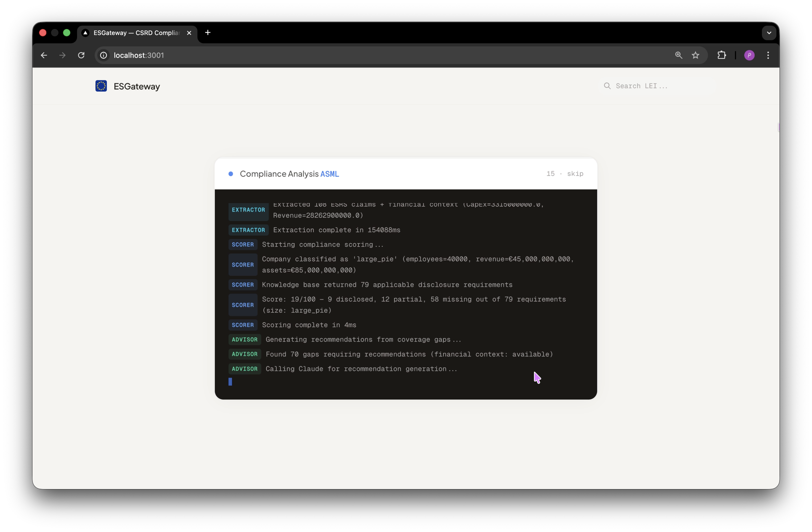812x532 pixels.
Task: Select the ESGateway CSRD tab
Action: tap(136, 33)
